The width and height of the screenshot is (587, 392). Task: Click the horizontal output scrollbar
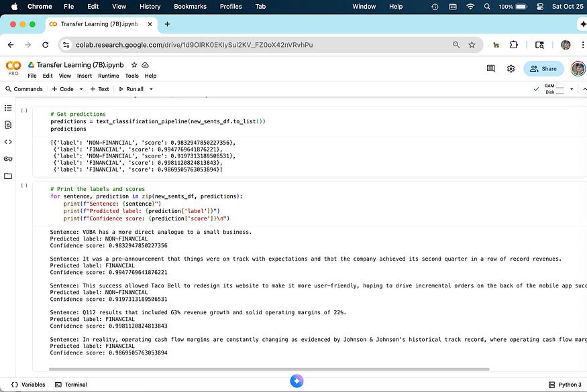point(268,369)
